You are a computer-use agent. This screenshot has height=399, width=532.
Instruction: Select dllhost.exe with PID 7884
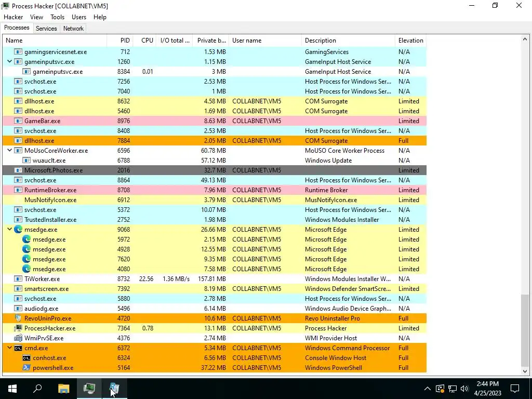click(215, 141)
